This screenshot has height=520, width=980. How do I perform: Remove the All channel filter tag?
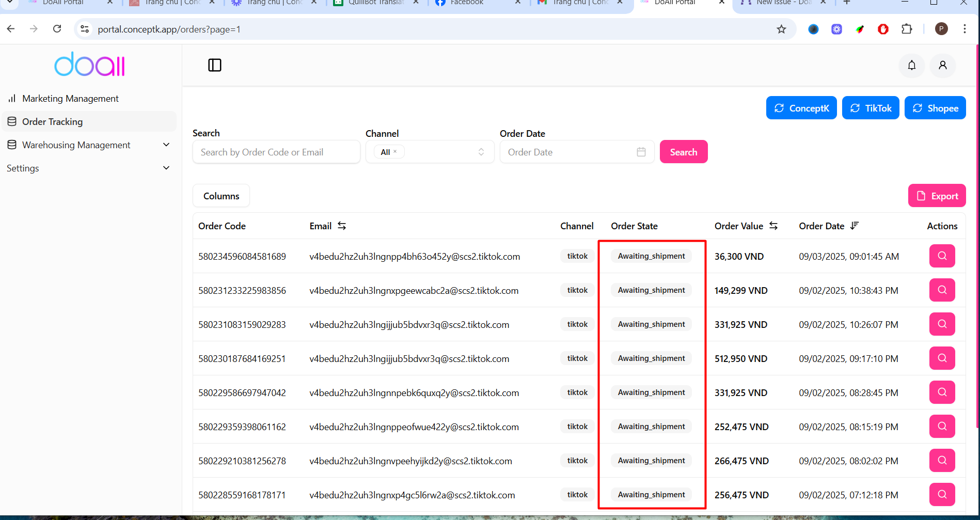click(x=395, y=152)
